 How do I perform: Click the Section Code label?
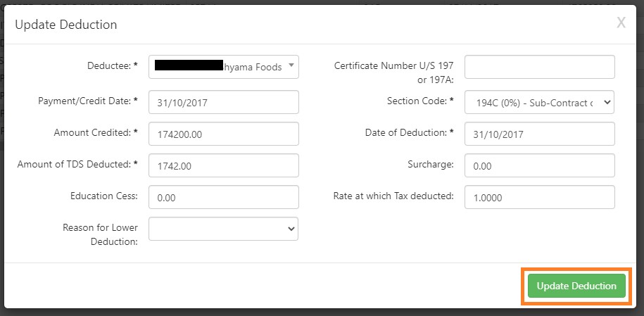click(420, 101)
